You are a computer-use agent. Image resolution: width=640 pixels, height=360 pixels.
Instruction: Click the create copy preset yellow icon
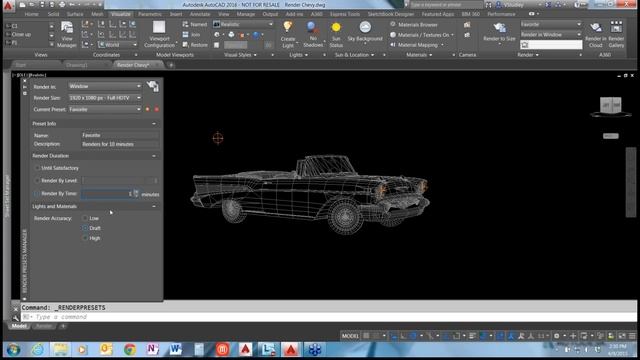click(x=147, y=109)
